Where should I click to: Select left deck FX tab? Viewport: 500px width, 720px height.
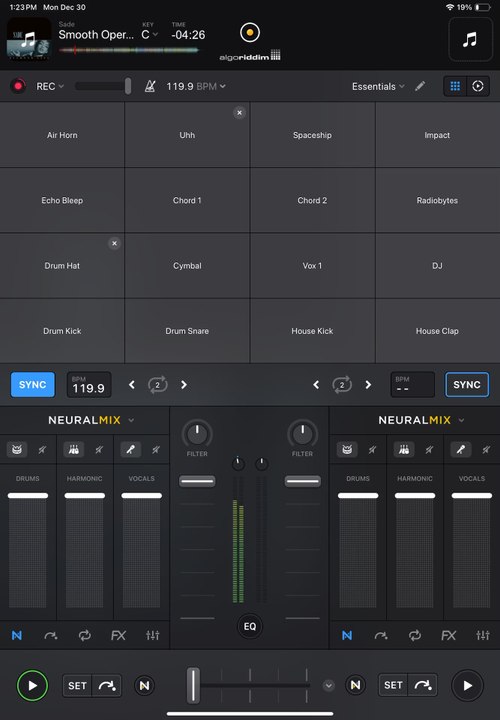point(118,635)
